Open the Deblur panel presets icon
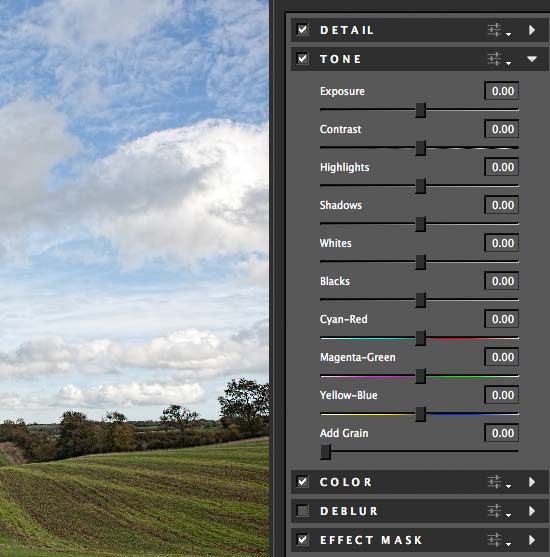Screen dimensions: 550x557 (499, 511)
